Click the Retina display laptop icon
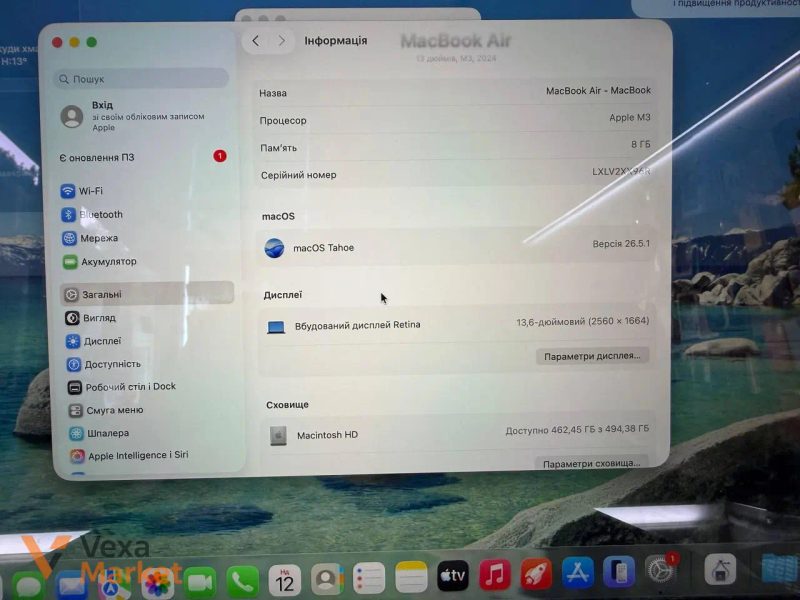This screenshot has width=800, height=600. 276,327
